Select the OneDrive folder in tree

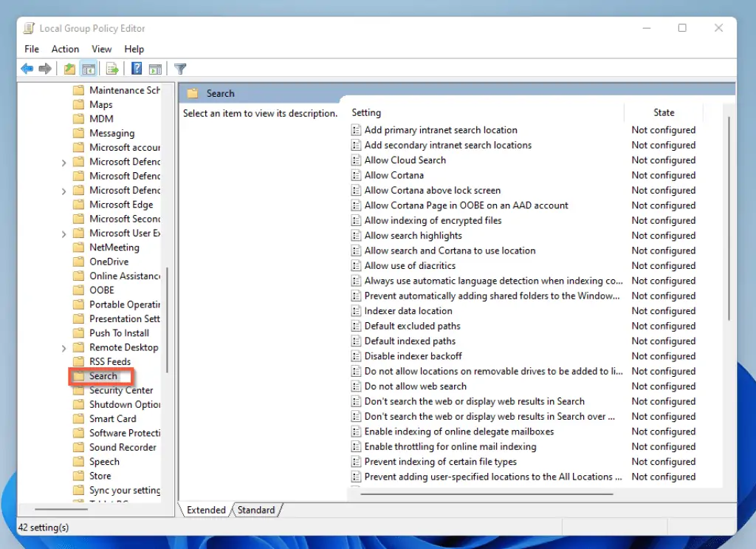(x=109, y=262)
